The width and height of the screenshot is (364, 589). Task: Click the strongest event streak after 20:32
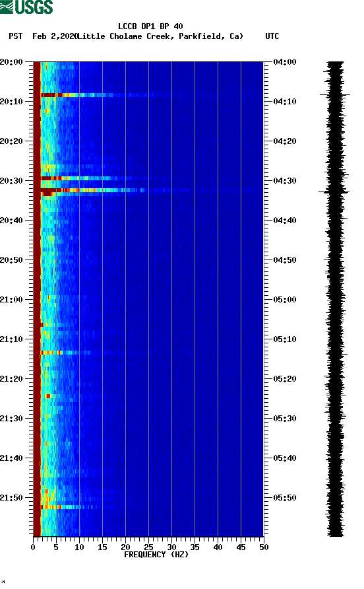coord(93,190)
